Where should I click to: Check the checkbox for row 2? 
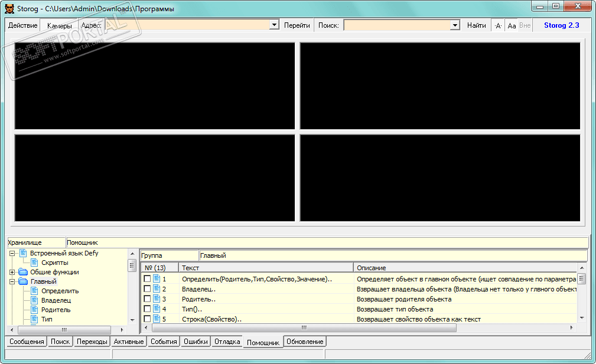[x=147, y=289]
